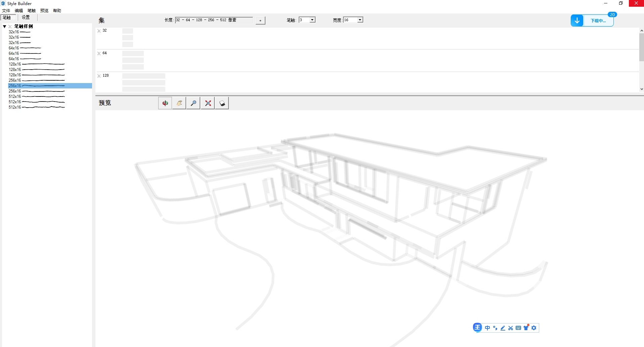Screen dimensions: 644x347
Task: Click the blue download arrow icon
Action: click(577, 21)
